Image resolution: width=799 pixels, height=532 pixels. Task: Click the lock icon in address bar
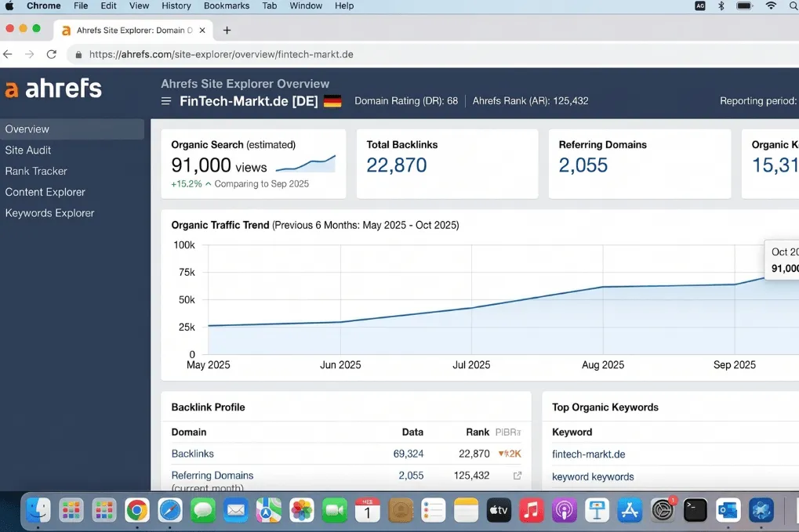[78, 55]
